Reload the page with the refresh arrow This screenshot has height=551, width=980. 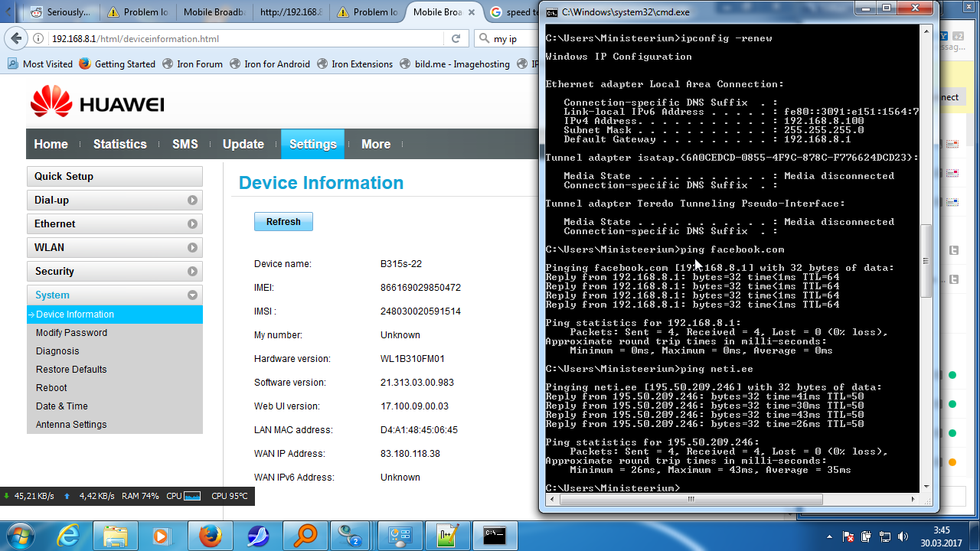pyautogui.click(x=456, y=38)
